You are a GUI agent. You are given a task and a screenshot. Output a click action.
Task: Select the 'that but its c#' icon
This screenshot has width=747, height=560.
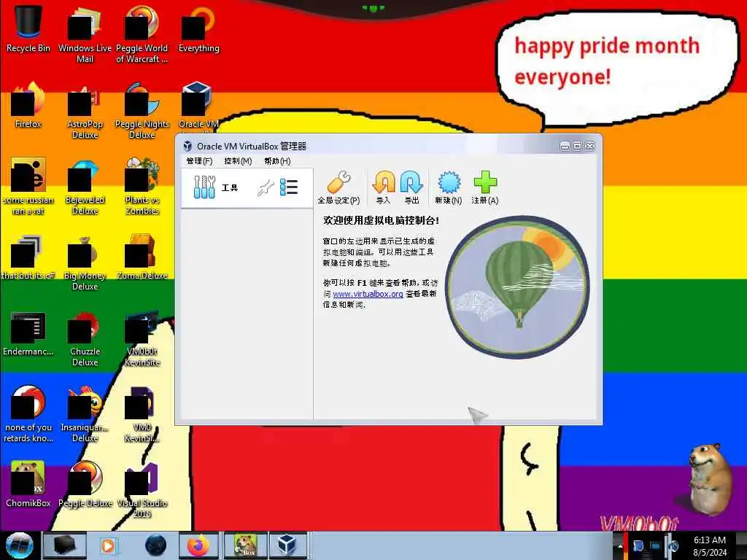point(28,257)
